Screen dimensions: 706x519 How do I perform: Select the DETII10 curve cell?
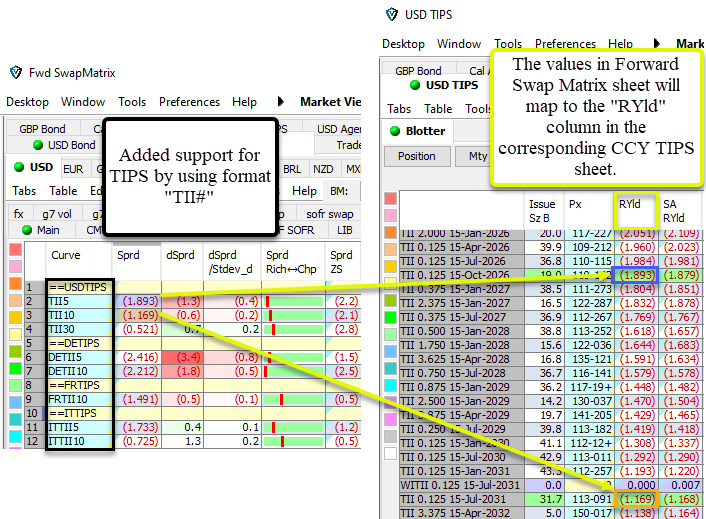tap(80, 371)
